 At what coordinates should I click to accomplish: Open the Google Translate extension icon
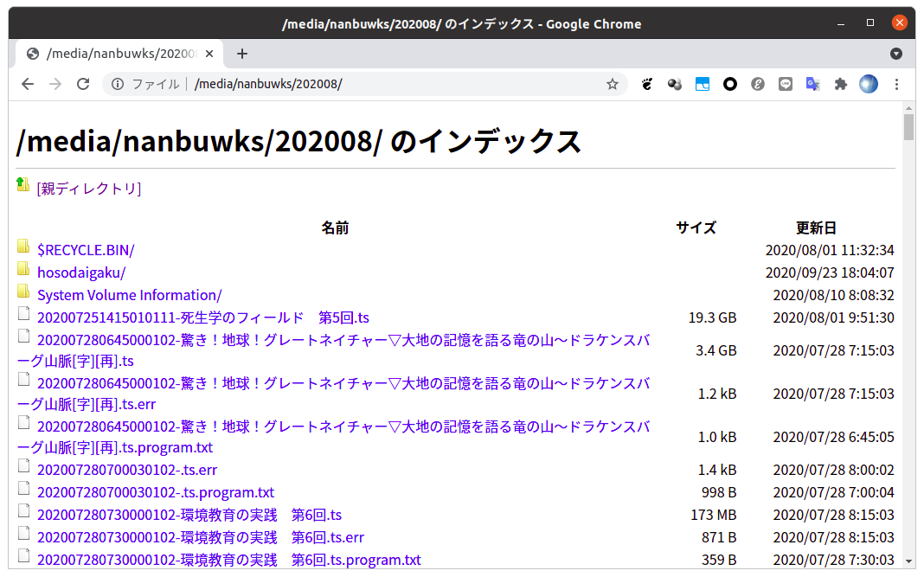tap(813, 84)
